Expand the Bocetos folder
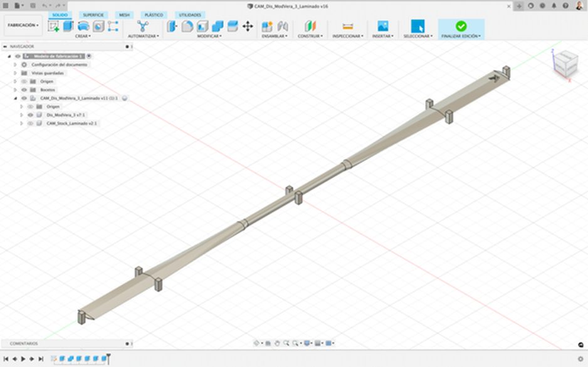The height and width of the screenshot is (367, 588). pos(16,90)
